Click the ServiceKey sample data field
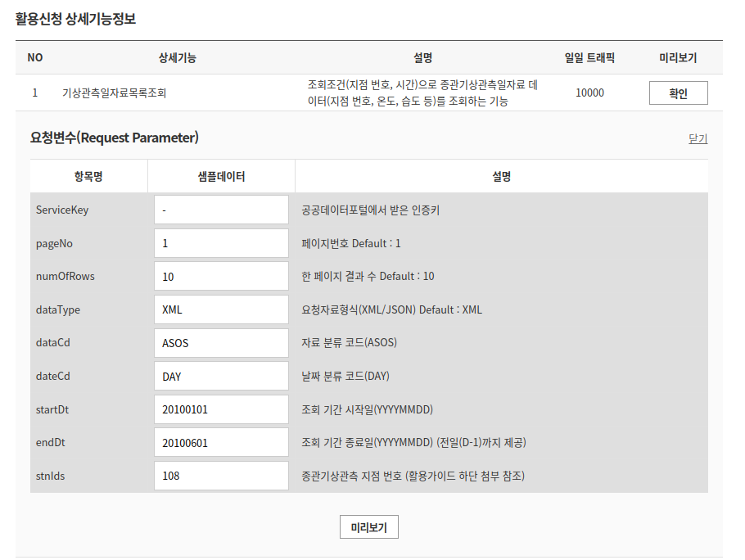 [221, 210]
